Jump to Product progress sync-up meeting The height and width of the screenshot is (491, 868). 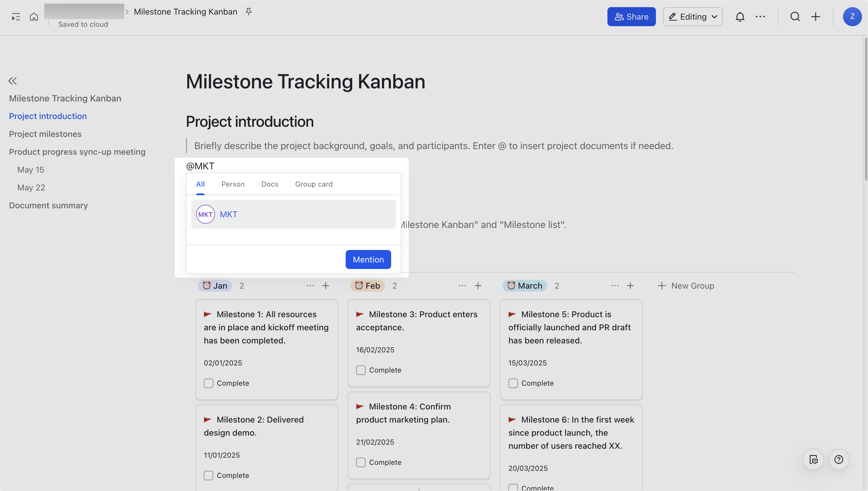[77, 152]
